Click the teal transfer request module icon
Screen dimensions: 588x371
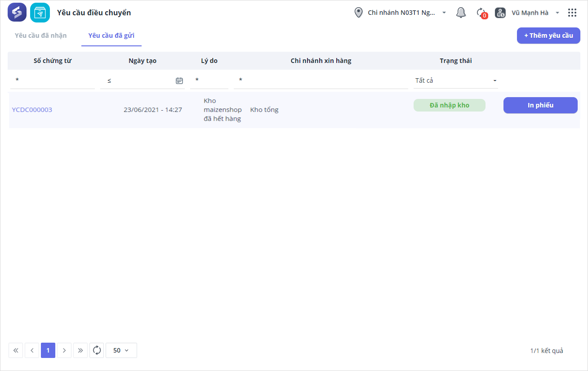click(40, 13)
